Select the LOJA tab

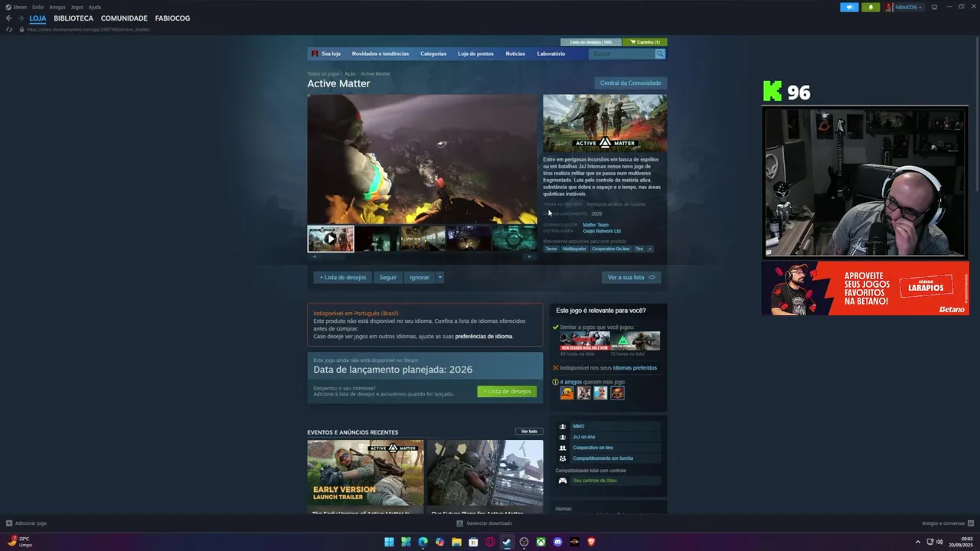pos(38,18)
